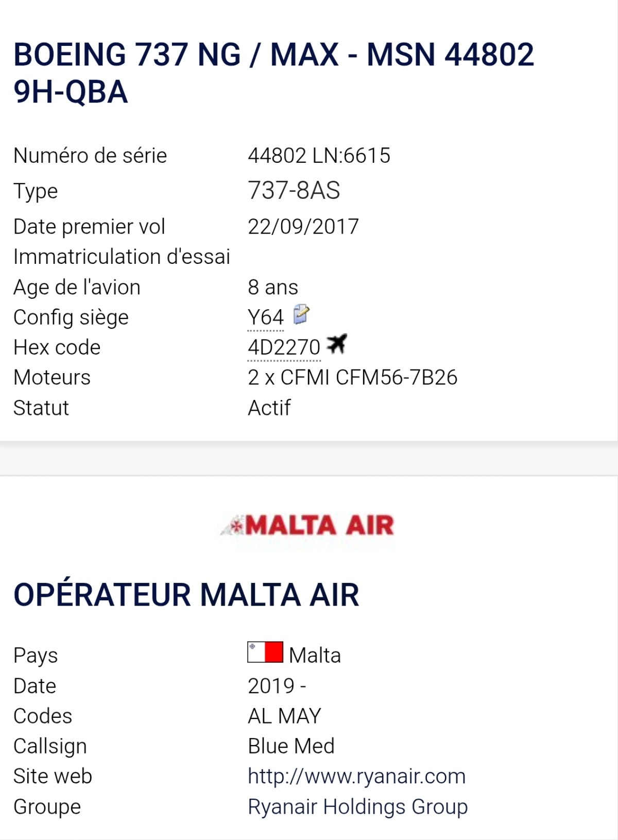Click the Malta country name
The height and width of the screenshot is (840, 618).
tap(315, 656)
